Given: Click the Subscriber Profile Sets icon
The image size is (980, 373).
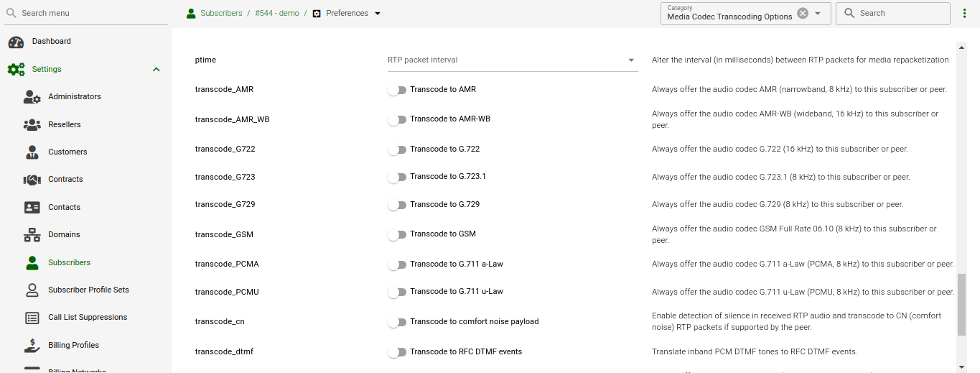Looking at the screenshot, I should coord(32,290).
